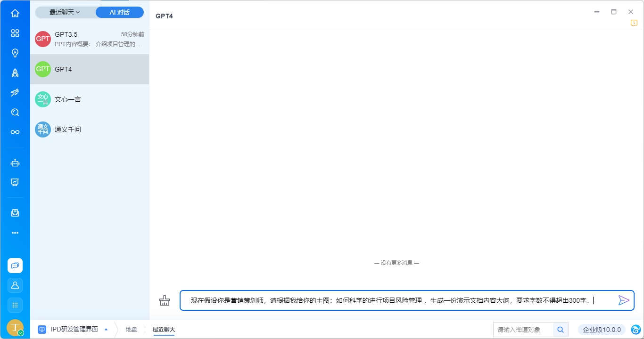
Task: Open the rocket icon in sidebar
Action: pos(15,73)
